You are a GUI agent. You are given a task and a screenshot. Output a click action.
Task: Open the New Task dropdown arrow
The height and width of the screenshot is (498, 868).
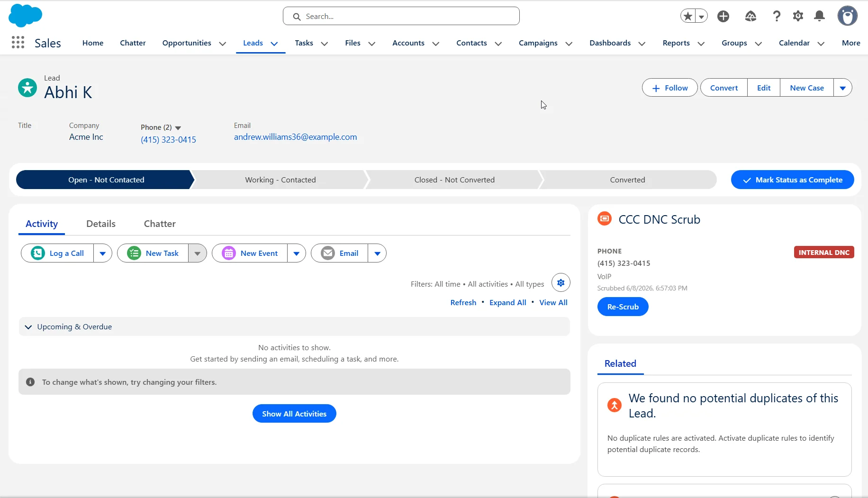(x=198, y=253)
